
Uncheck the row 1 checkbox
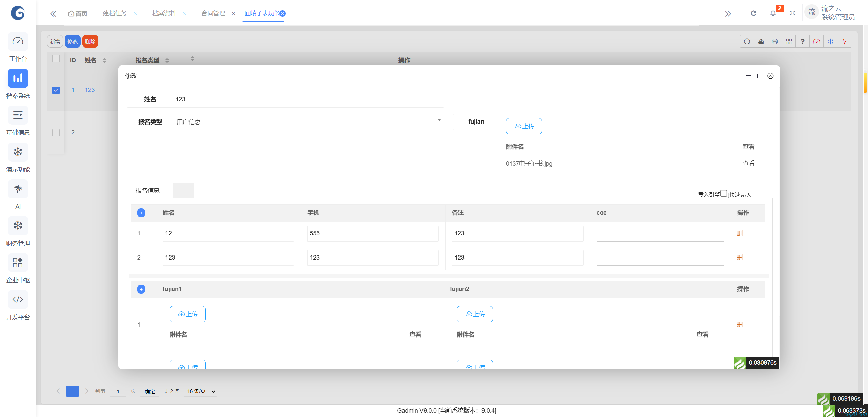click(56, 90)
